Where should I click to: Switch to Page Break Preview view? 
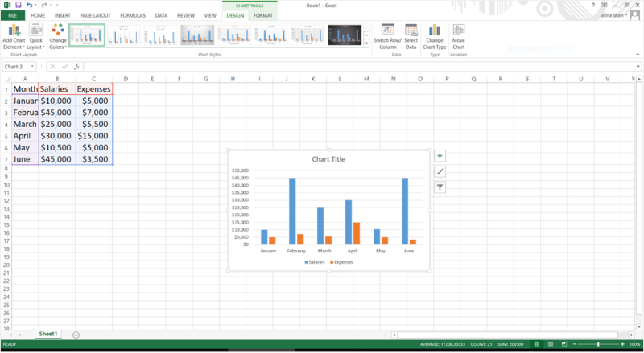pos(564,344)
